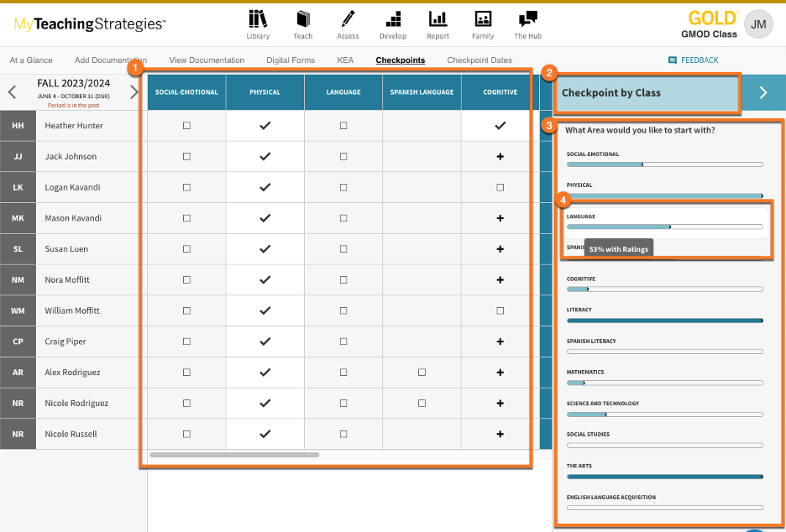786x532 pixels.
Task: Click the JM profile avatar
Action: point(758,23)
